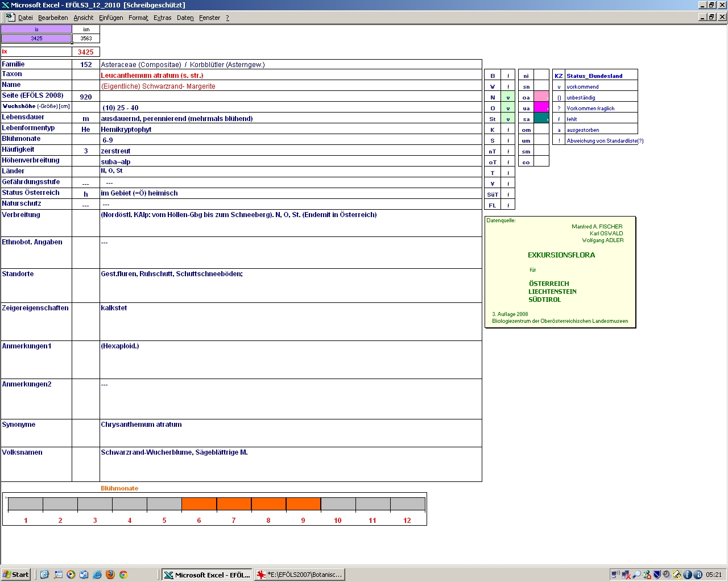The width and height of the screenshot is (728, 582).
Task: Click the volume speaker tray icon
Action: (x=667, y=575)
